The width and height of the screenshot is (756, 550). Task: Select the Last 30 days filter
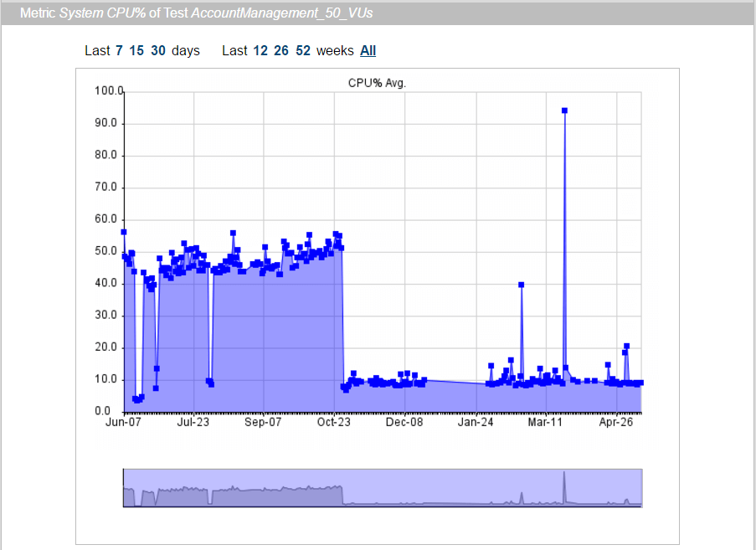click(157, 50)
